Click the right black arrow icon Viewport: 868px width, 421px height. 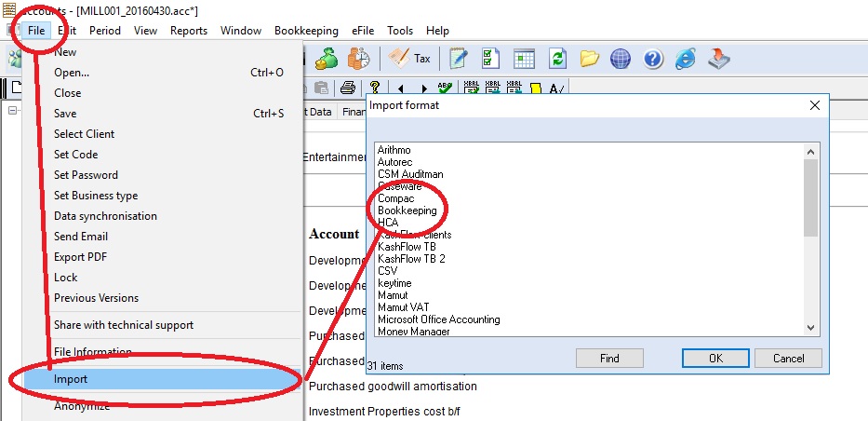tap(424, 88)
